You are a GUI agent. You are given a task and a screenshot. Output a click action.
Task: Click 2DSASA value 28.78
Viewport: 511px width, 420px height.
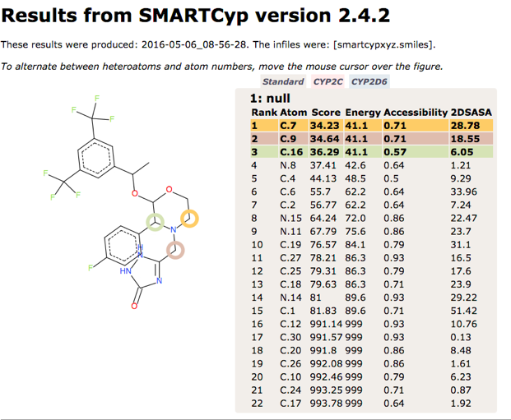click(x=465, y=126)
